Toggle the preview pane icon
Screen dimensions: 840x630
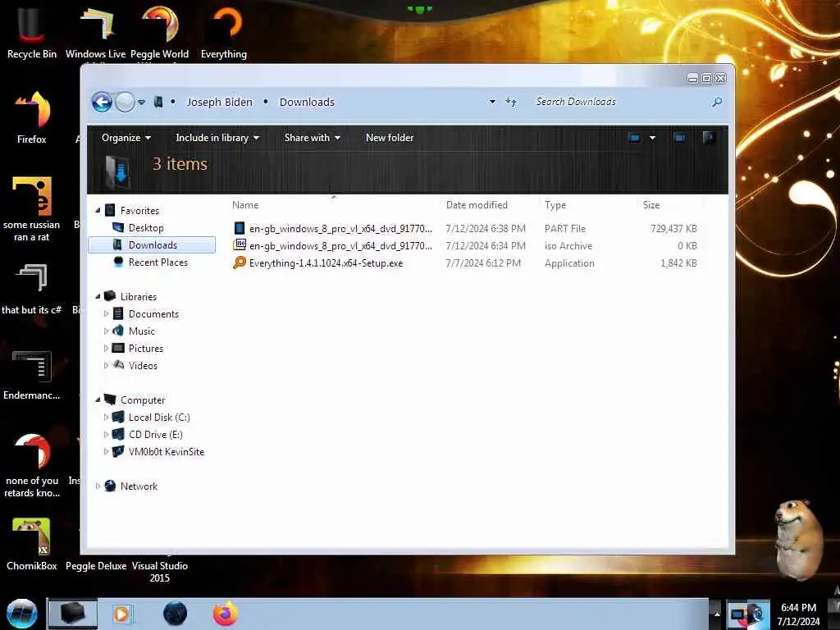(680, 138)
